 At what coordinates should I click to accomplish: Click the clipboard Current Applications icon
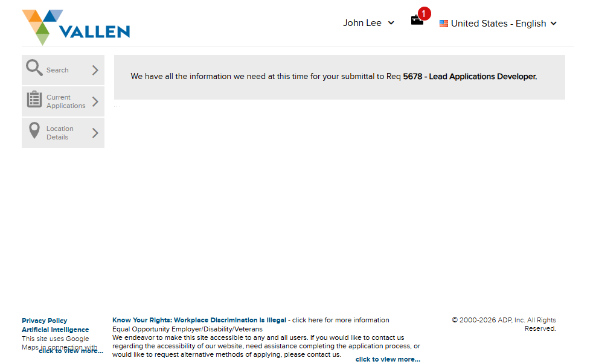[34, 100]
